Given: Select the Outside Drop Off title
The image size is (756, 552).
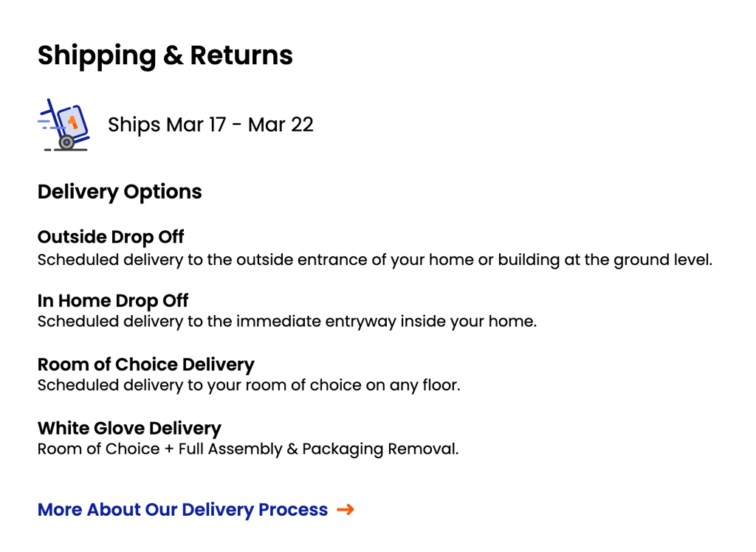Looking at the screenshot, I should point(111,237).
